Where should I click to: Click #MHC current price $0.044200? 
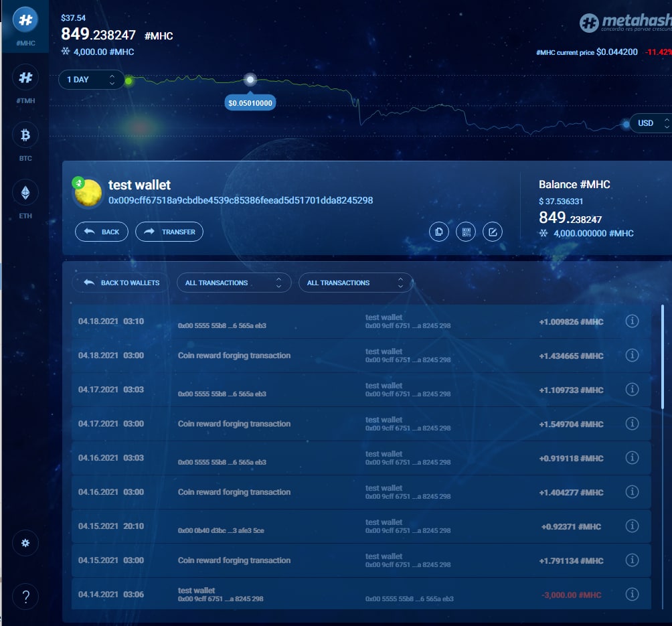(x=587, y=52)
